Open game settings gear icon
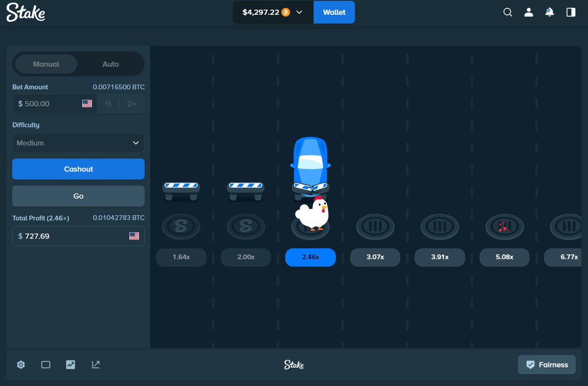 pos(21,364)
